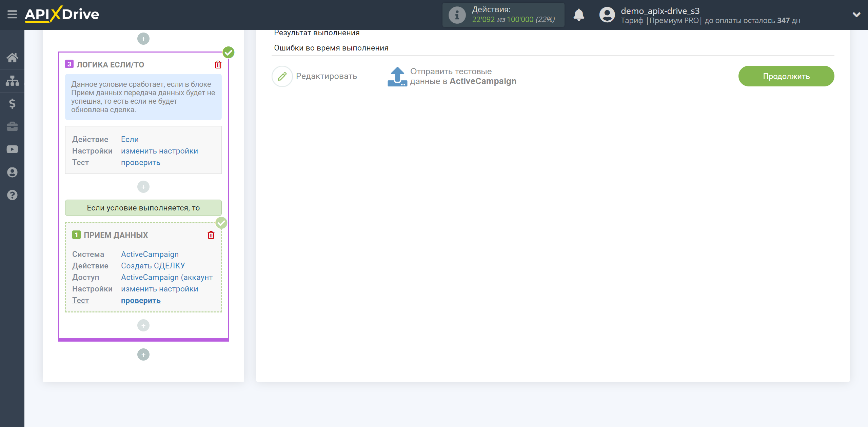Click the ApiX-Drive logo
The image size is (868, 427).
point(62,15)
